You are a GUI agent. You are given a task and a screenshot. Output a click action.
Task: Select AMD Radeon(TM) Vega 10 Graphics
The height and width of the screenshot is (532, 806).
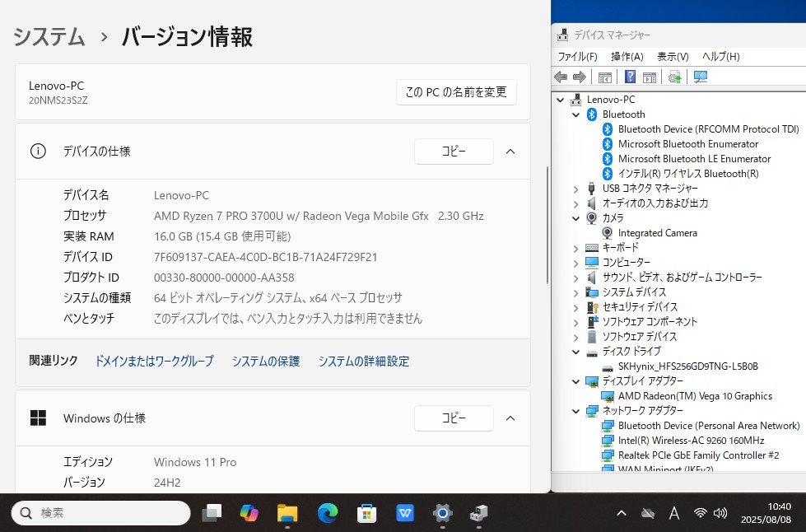point(695,396)
